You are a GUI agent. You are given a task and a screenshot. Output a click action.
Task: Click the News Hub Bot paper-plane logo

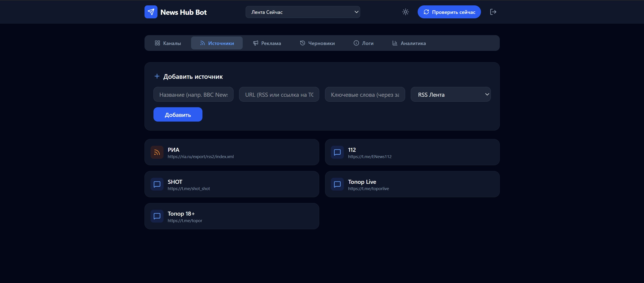tap(151, 12)
